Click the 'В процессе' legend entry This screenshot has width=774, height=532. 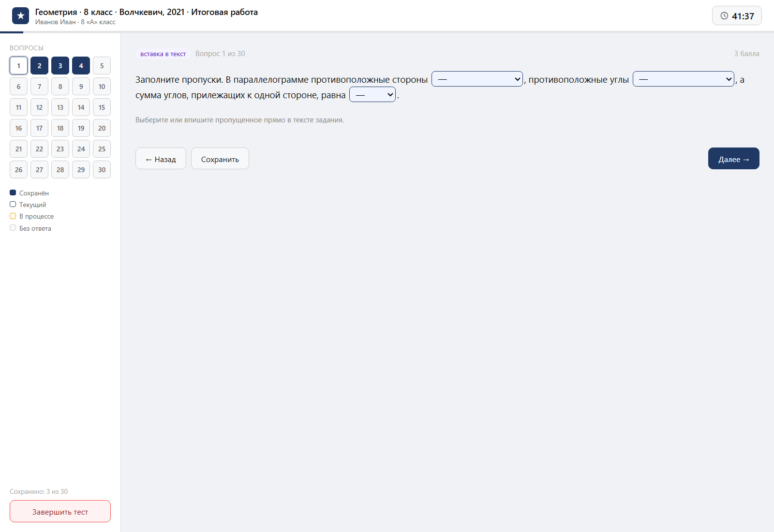point(32,216)
